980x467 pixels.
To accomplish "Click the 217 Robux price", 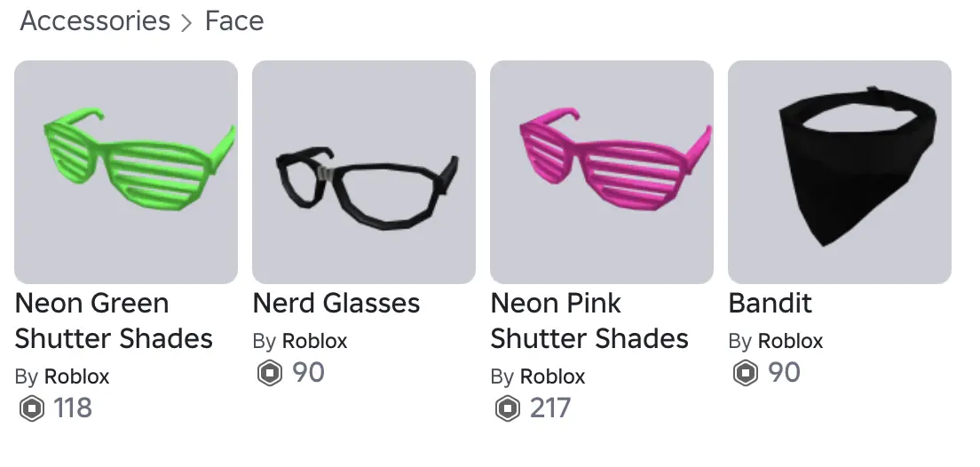I will point(550,408).
